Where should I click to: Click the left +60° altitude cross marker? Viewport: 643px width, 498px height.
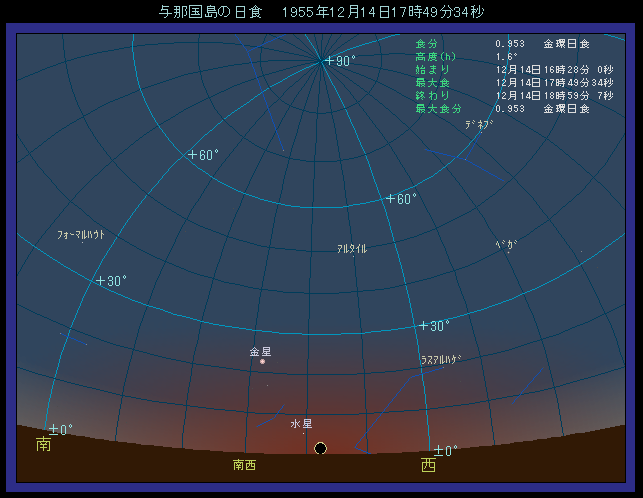point(191,155)
